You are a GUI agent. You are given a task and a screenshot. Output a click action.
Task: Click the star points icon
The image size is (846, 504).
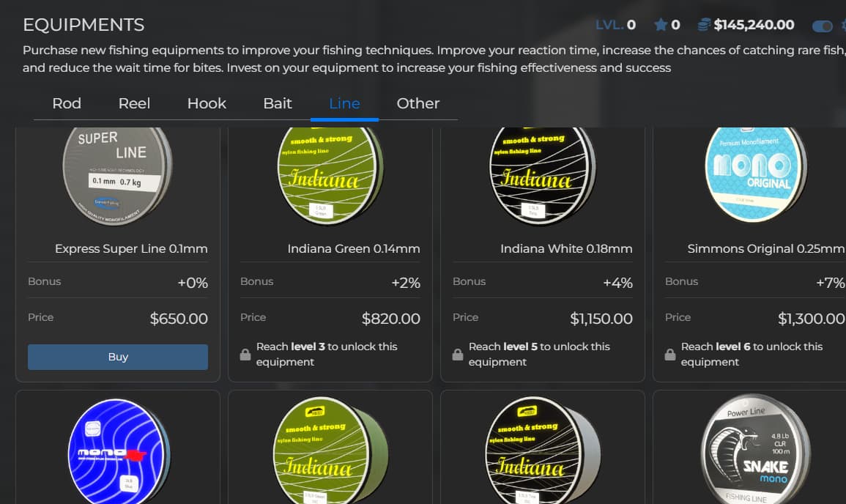[661, 25]
